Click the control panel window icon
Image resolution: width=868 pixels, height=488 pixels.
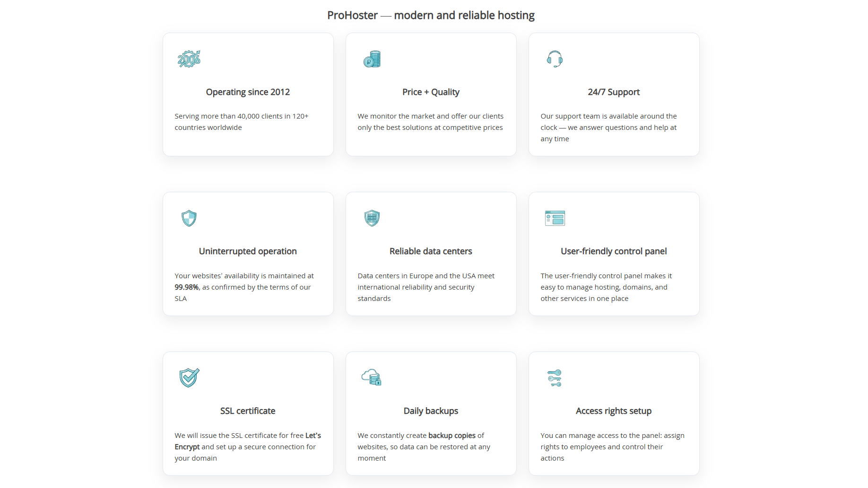(x=555, y=218)
